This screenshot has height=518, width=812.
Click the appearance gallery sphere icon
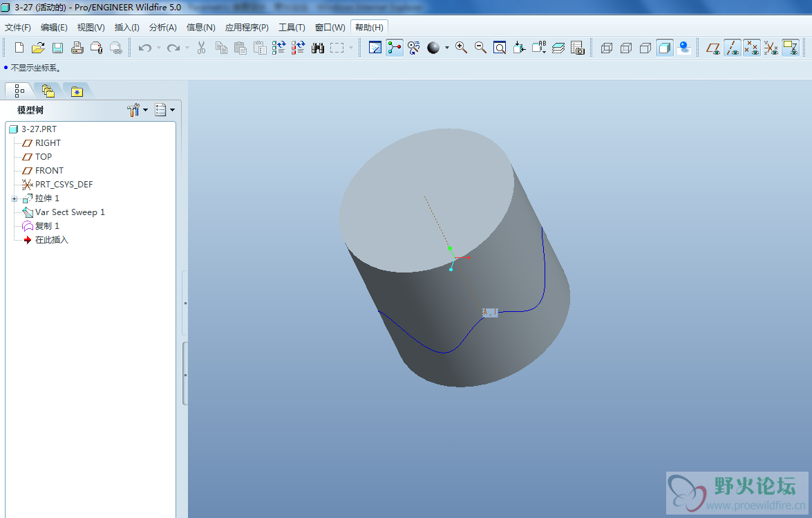(x=433, y=48)
